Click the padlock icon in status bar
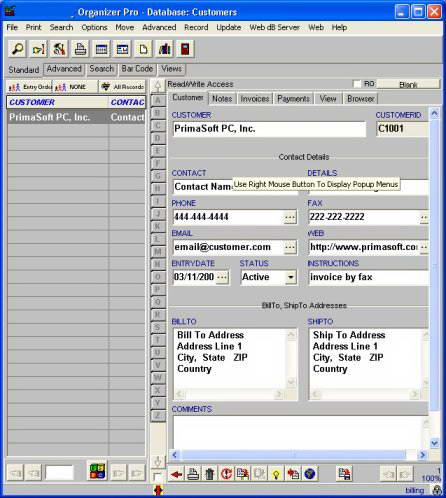Viewport: 446px width, 498px height. click(x=437, y=490)
